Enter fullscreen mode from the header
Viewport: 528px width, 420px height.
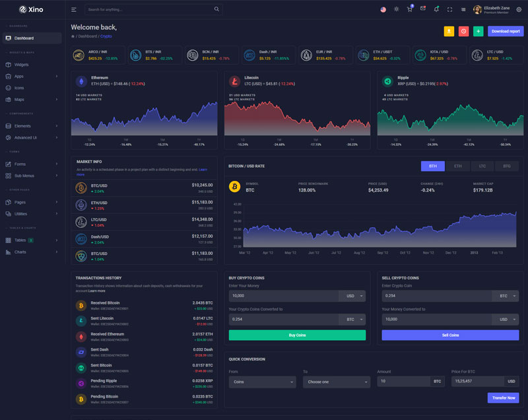[449, 9]
